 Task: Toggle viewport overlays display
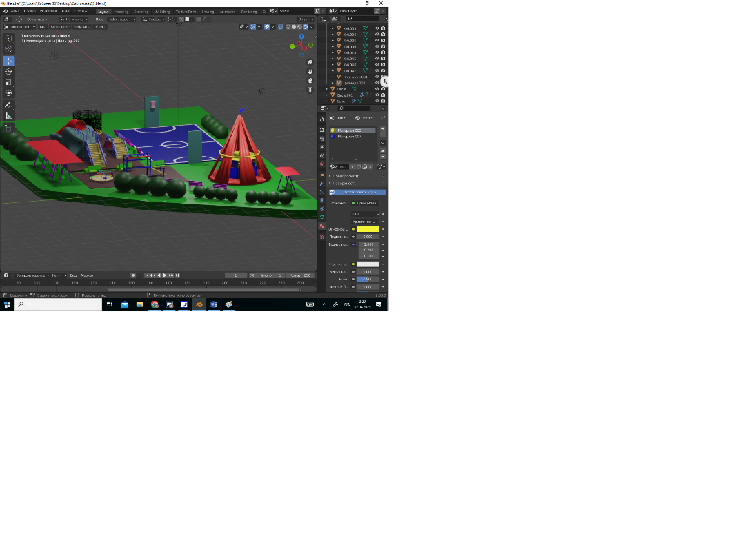[x=268, y=27]
